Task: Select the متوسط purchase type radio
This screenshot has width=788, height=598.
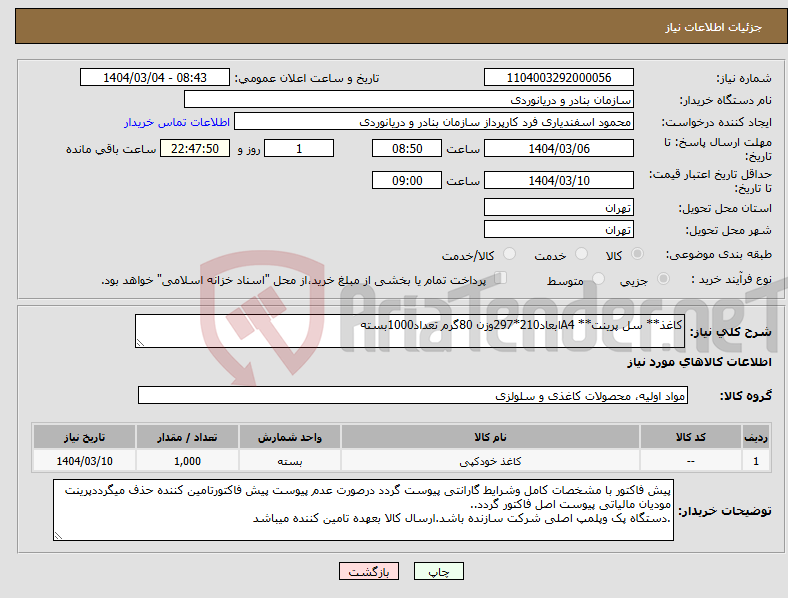Action: click(x=598, y=278)
